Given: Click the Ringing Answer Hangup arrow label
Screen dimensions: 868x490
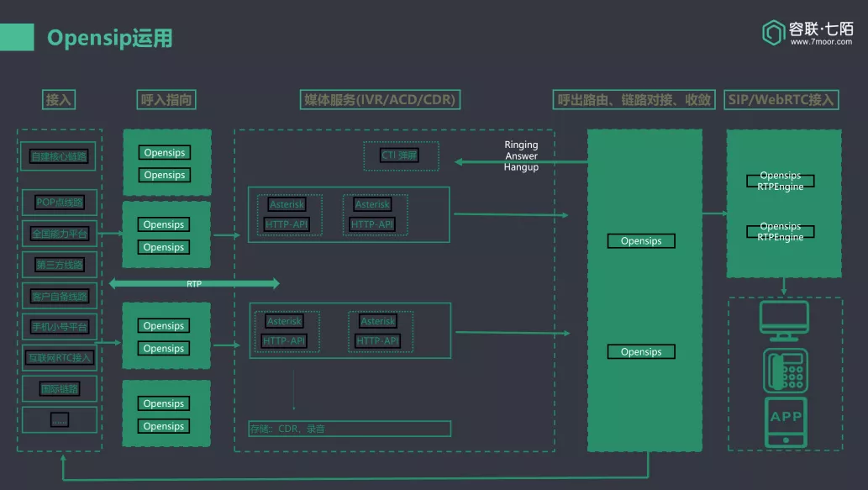Looking at the screenshot, I should tap(521, 156).
